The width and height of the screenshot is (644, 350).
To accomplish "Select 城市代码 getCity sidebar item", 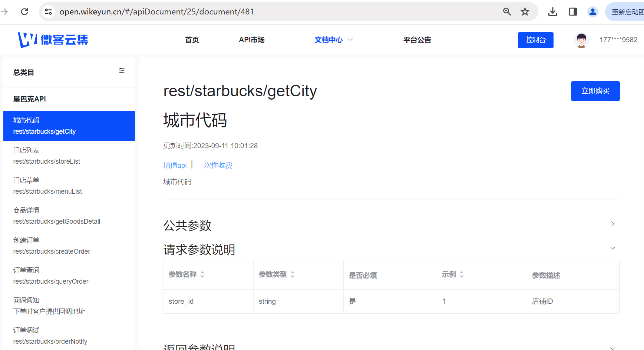I will (69, 126).
